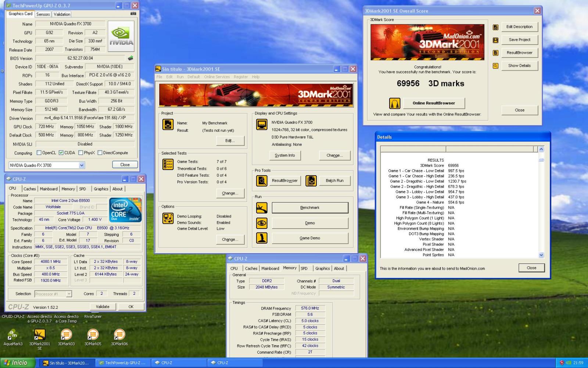
Task: Open the SPD tab in bottom CPU-Z window
Action: point(304,269)
